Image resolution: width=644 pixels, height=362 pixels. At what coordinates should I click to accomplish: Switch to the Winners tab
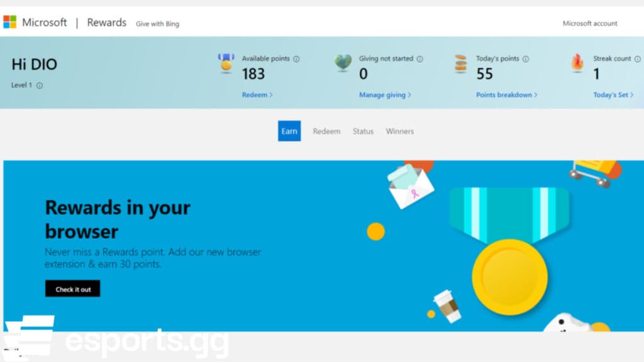400,131
